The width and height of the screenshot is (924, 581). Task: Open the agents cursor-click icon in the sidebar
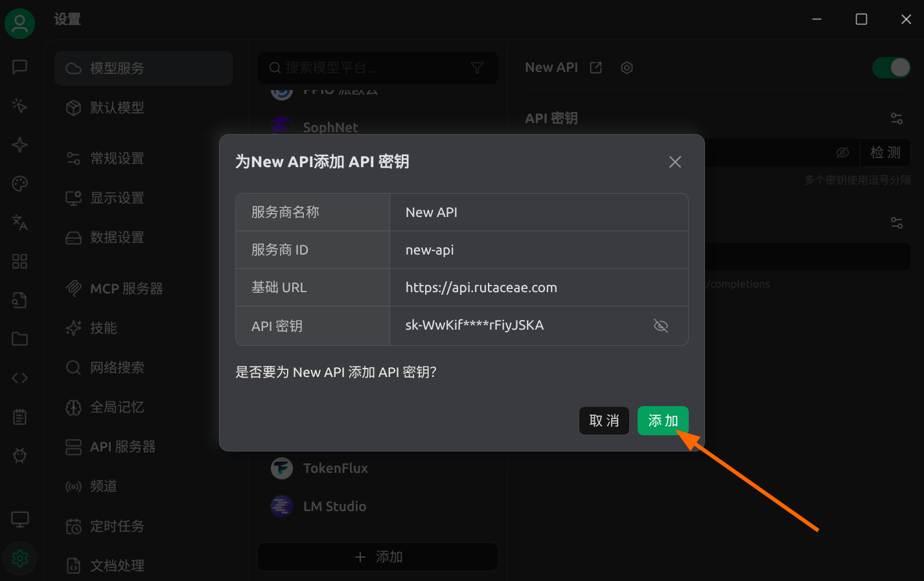pos(19,106)
